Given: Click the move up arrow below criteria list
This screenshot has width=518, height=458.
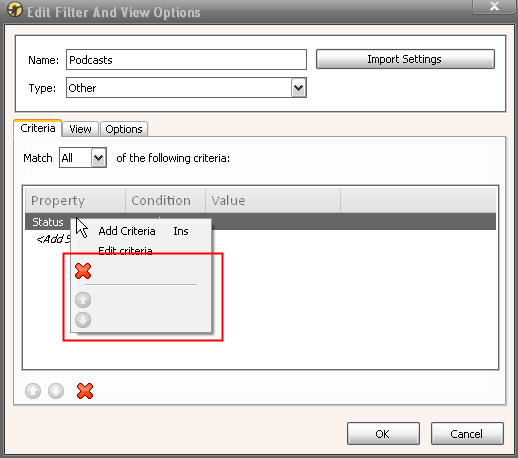Looking at the screenshot, I should (x=33, y=391).
